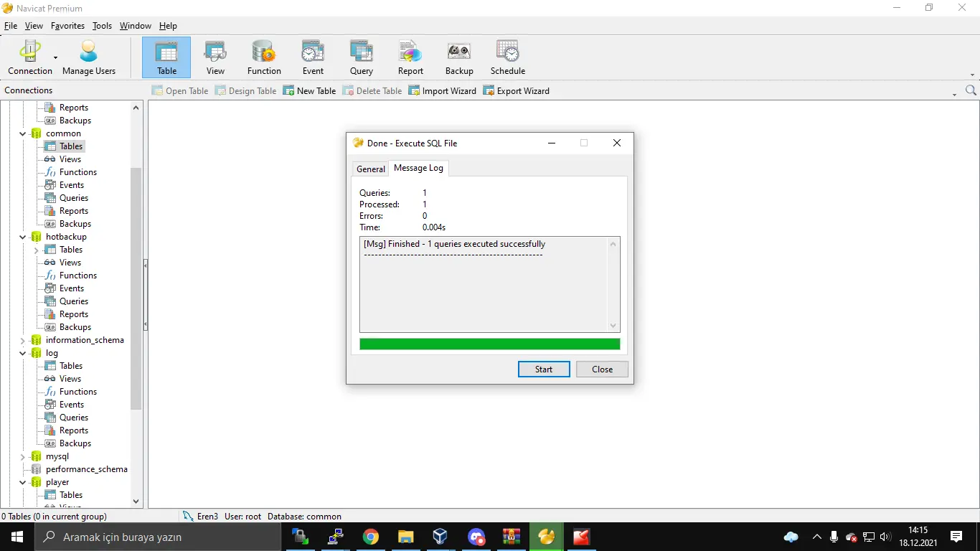
Task: Click the Windows taskbar search box
Action: point(158,537)
